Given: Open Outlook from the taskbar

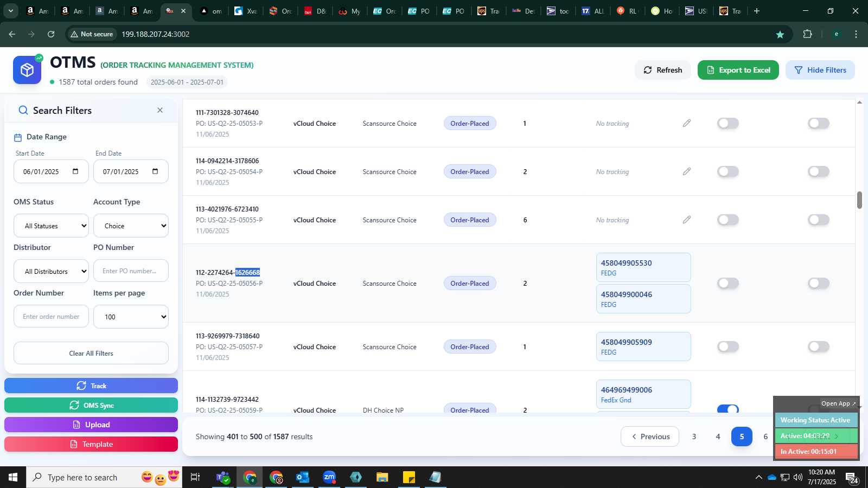Looking at the screenshot, I should (x=302, y=477).
